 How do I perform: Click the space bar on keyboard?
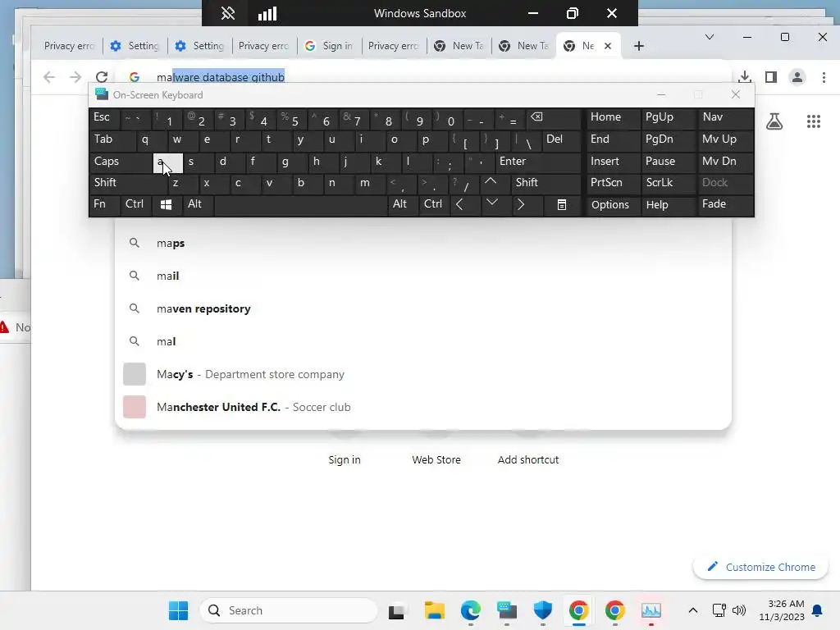[300, 206]
